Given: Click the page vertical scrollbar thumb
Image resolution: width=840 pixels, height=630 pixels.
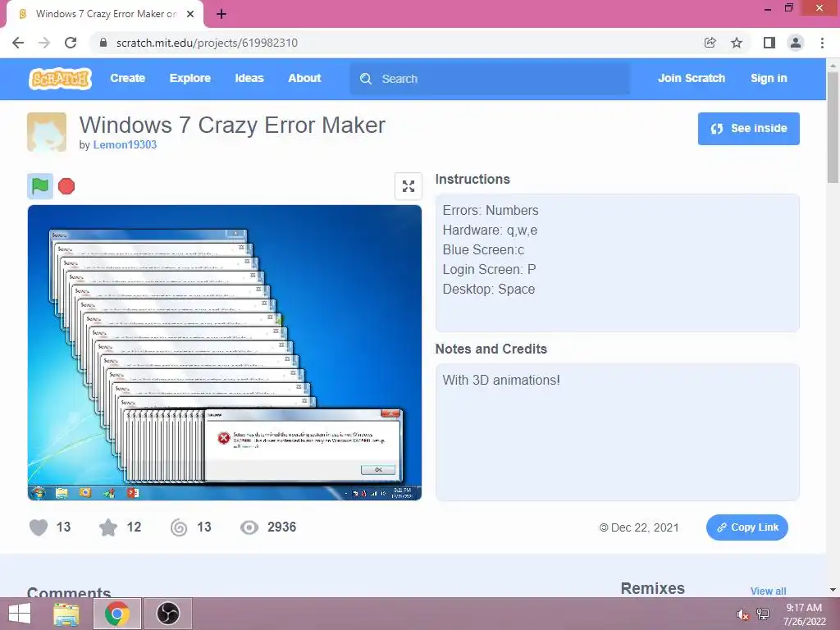Looking at the screenshot, I should pos(833,127).
